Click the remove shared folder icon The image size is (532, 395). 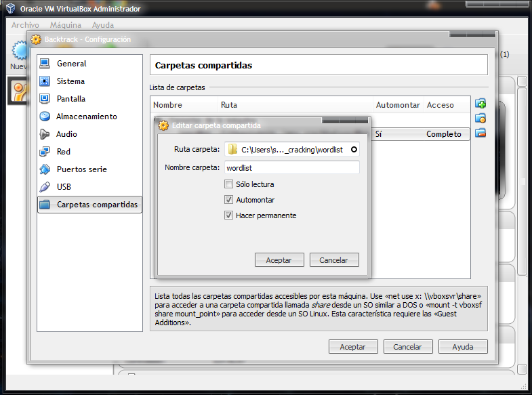coord(480,133)
